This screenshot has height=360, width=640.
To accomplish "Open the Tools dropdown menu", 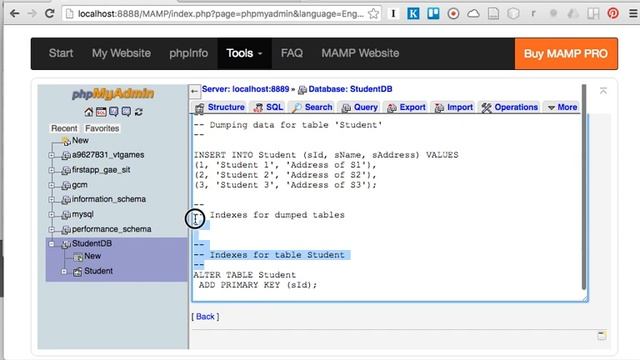I will [x=244, y=53].
